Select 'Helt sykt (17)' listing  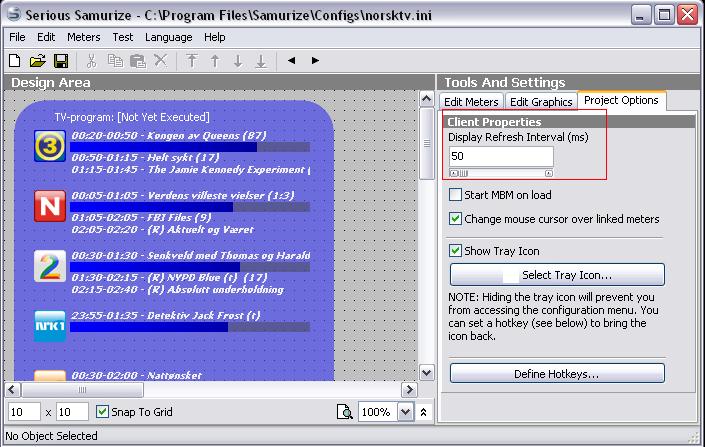pyautogui.click(x=145, y=158)
